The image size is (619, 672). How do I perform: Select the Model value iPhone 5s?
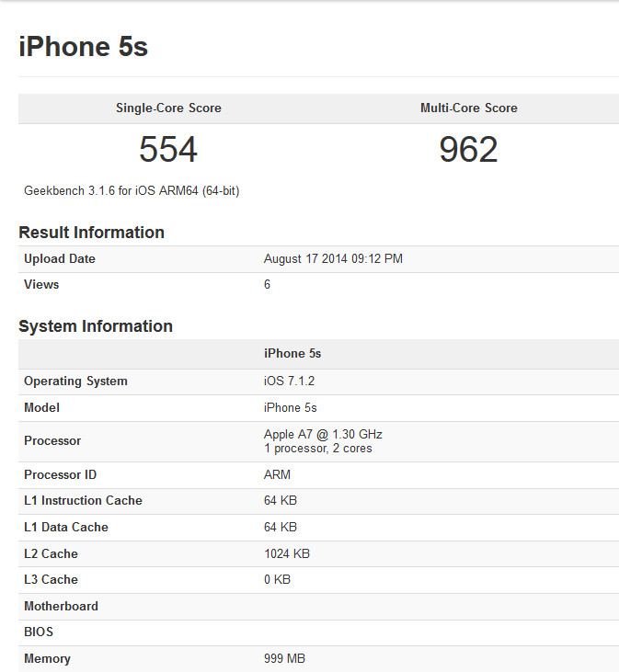291,407
